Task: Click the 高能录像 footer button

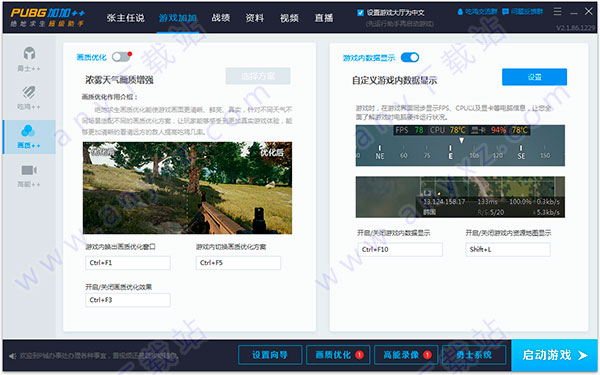Action: point(406,355)
